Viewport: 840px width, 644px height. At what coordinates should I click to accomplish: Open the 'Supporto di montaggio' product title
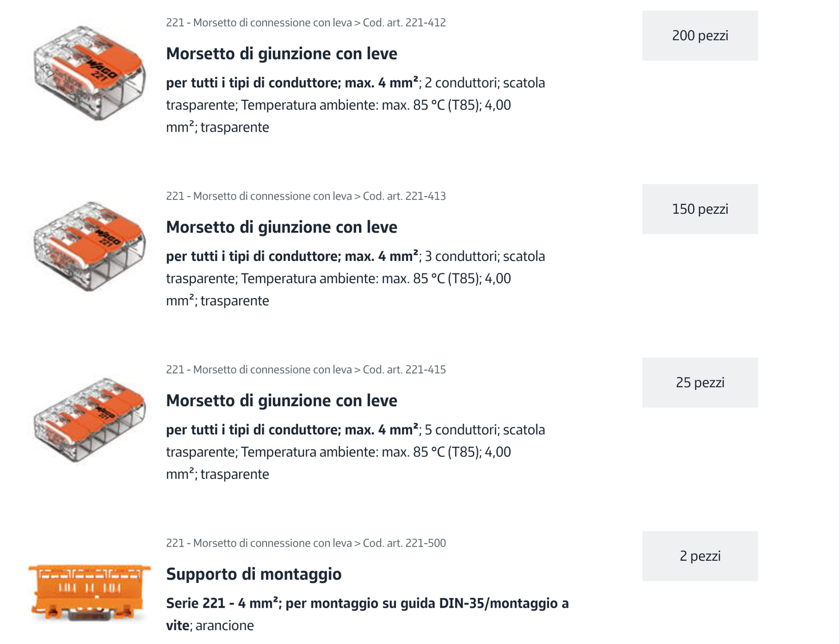pos(254,575)
